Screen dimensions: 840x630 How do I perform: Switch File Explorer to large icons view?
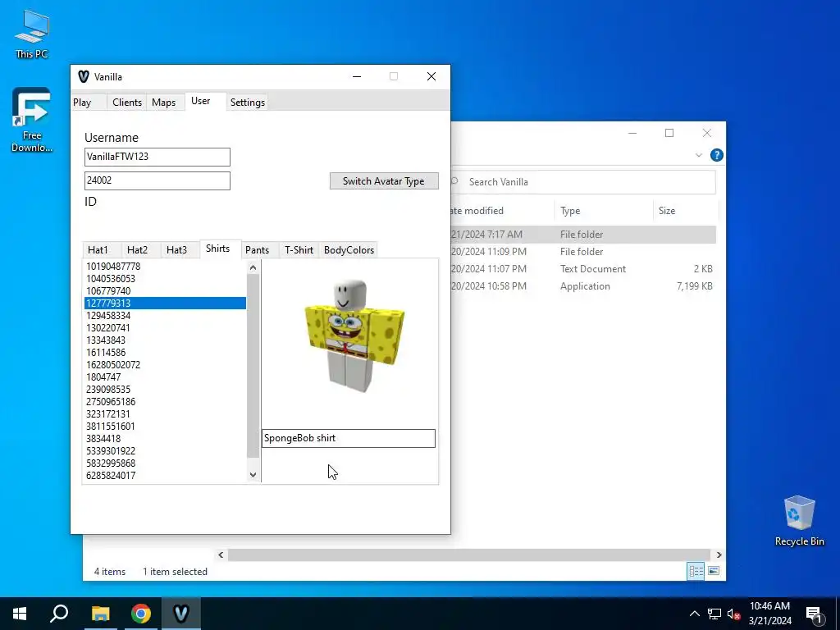(x=714, y=571)
